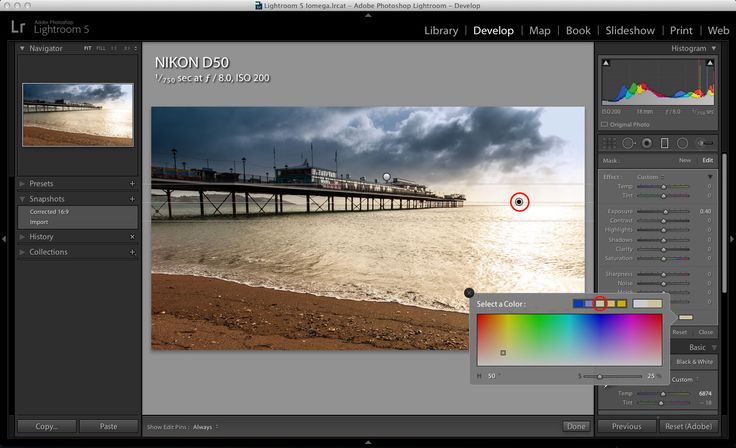Collapse the Navigator panel
This screenshot has height=448, width=736.
pos(22,48)
